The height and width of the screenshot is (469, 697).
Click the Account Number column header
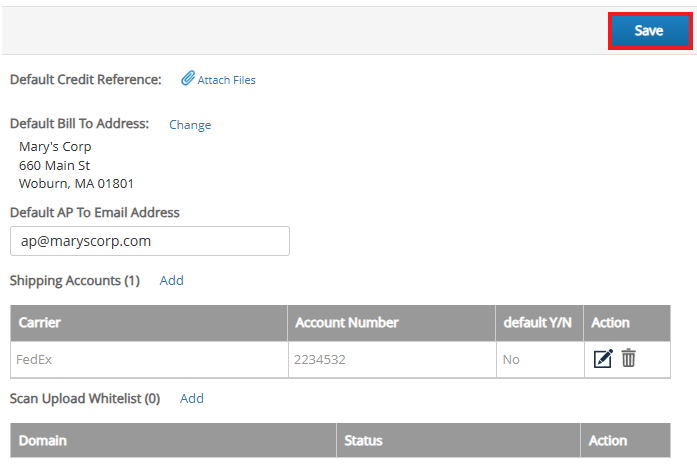click(x=392, y=323)
